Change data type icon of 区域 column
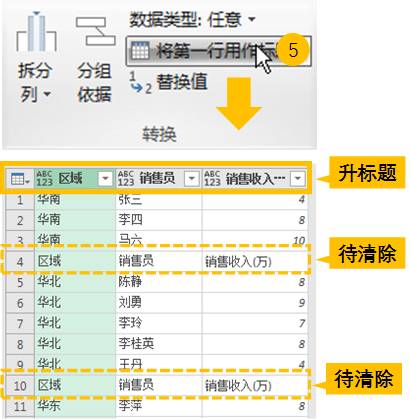 pos(44,178)
